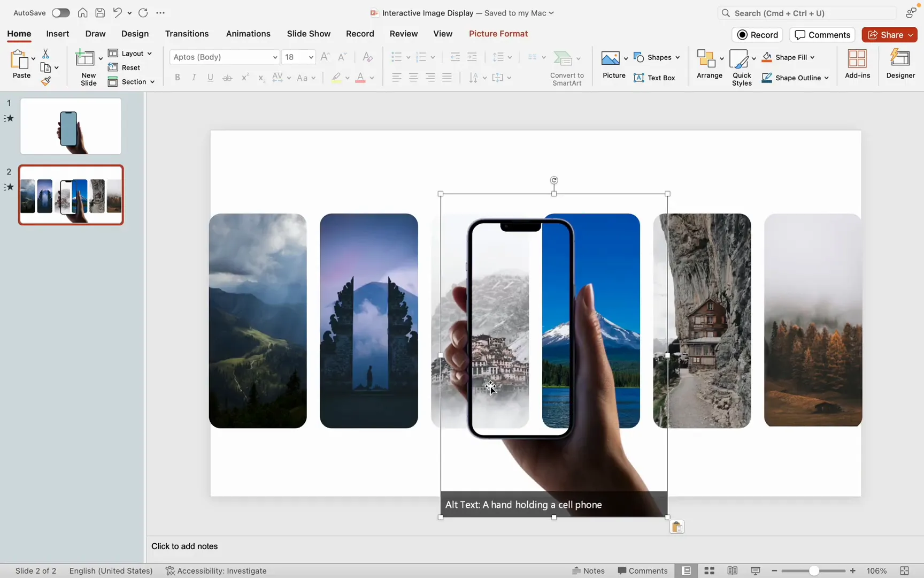The width and height of the screenshot is (924, 578).
Task: Click the Comments button at top right
Action: coord(822,35)
